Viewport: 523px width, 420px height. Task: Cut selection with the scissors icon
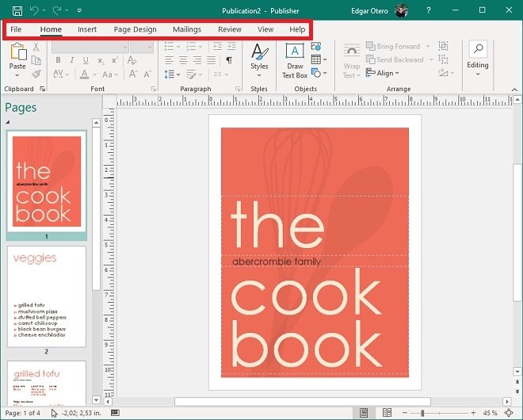(36, 47)
